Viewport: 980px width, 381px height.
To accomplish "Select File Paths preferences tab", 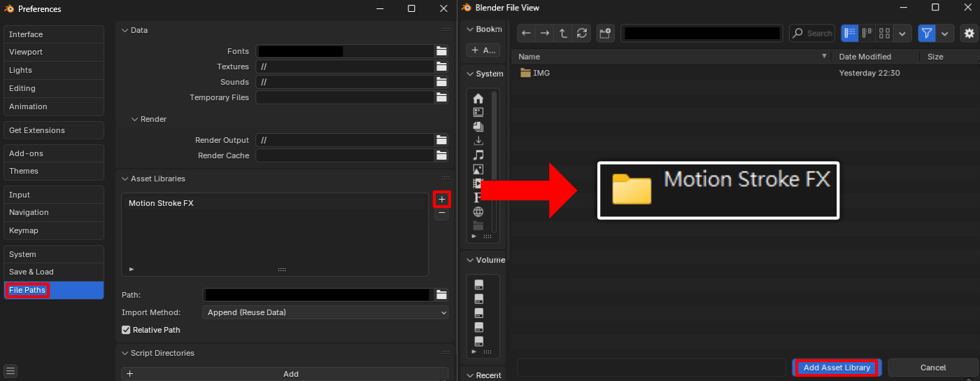I will click(x=54, y=290).
